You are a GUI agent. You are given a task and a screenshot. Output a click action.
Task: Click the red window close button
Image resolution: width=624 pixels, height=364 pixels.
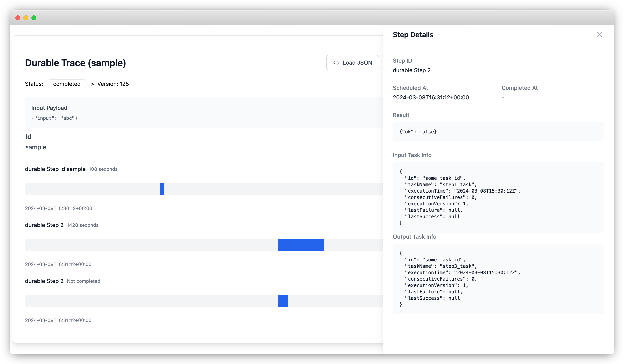click(x=18, y=18)
